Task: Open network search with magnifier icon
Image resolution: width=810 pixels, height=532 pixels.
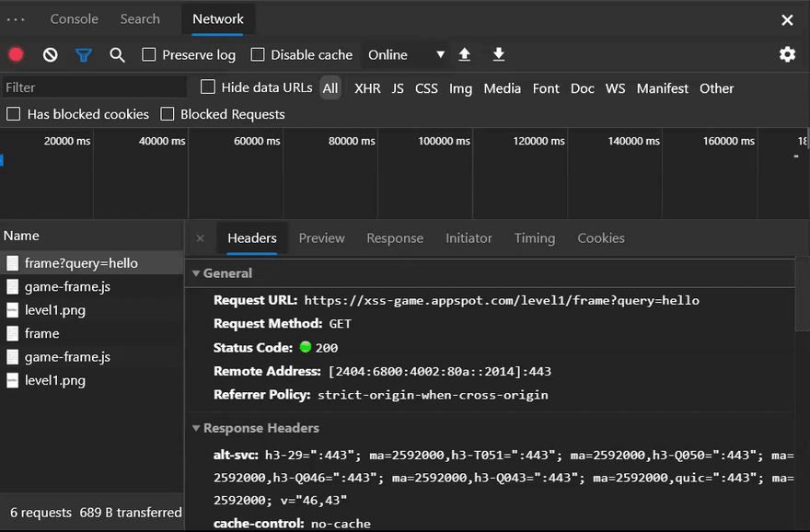Action: pos(117,54)
